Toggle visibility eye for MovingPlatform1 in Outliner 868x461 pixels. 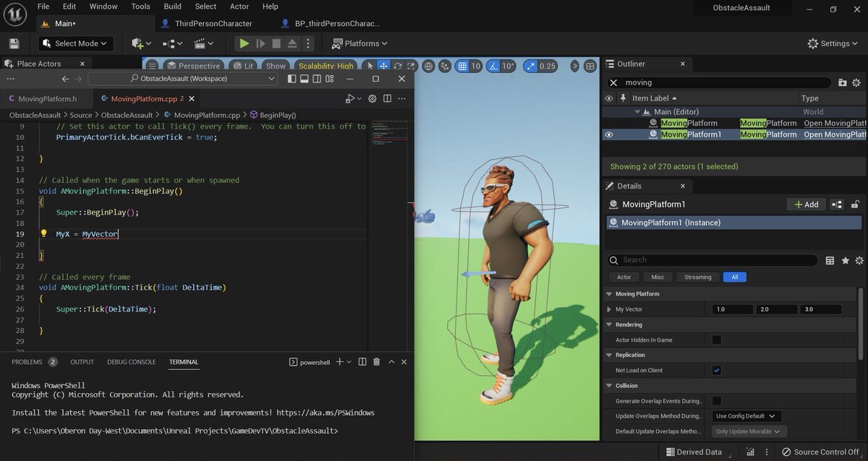point(608,134)
